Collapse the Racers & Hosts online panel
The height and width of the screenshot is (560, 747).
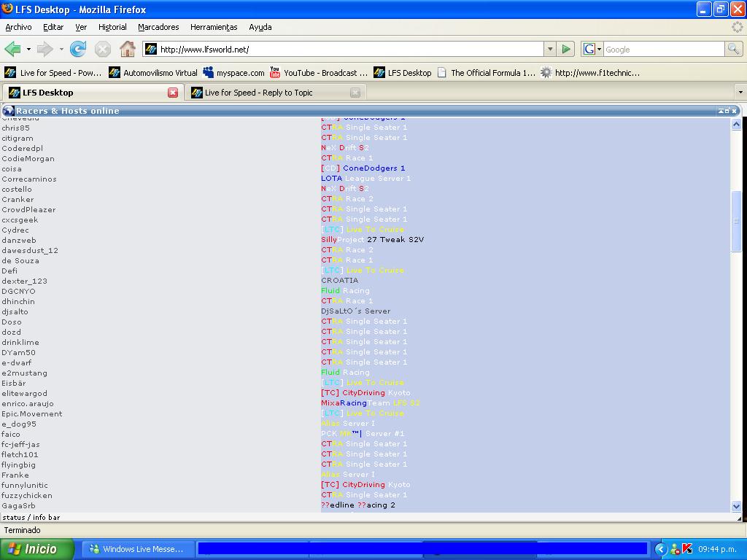pyautogui.click(x=721, y=111)
